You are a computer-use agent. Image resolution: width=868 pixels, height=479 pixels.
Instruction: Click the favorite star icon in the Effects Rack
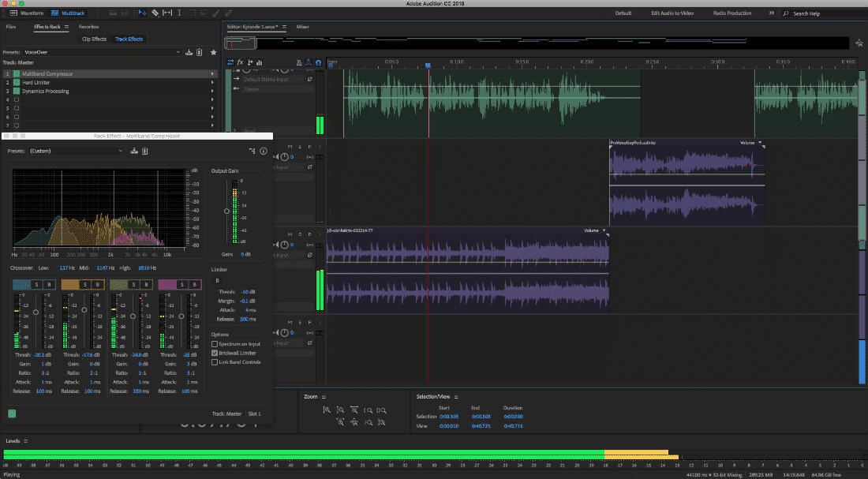click(x=214, y=52)
